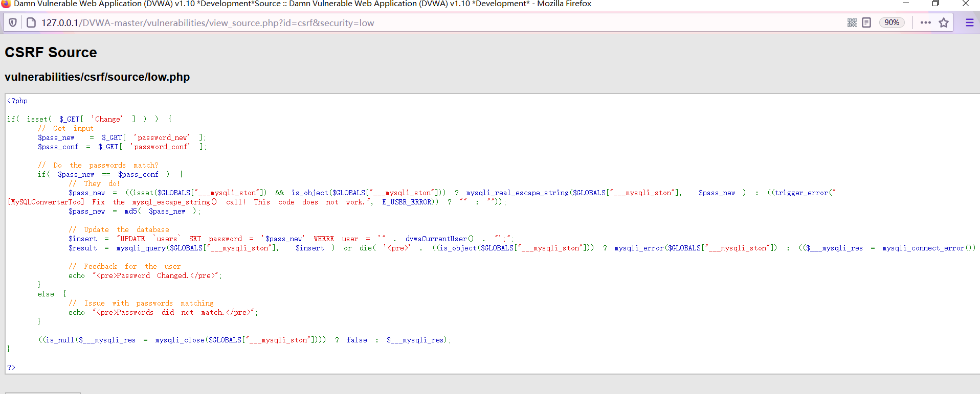Restore down the Firefox window
This screenshot has height=394, width=980.
pos(935,4)
